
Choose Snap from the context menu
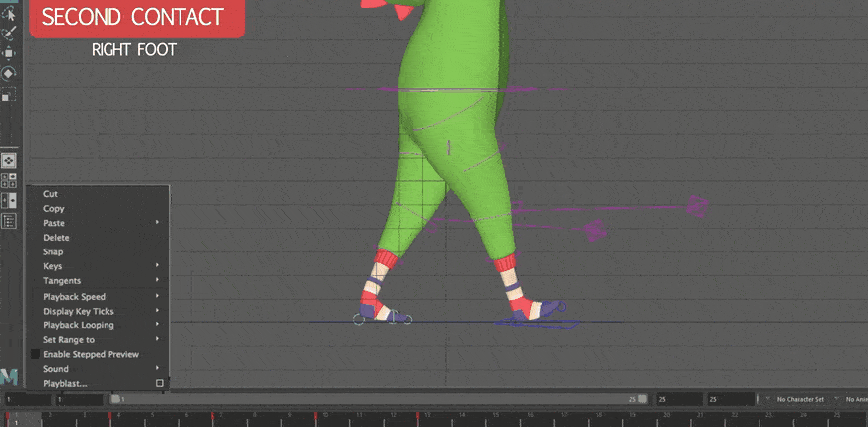coord(53,252)
